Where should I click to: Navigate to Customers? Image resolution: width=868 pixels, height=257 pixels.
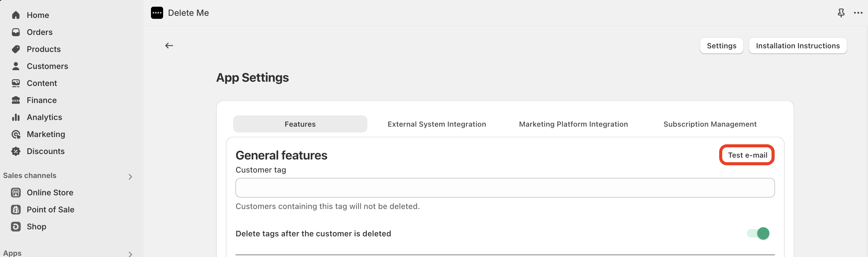47,66
